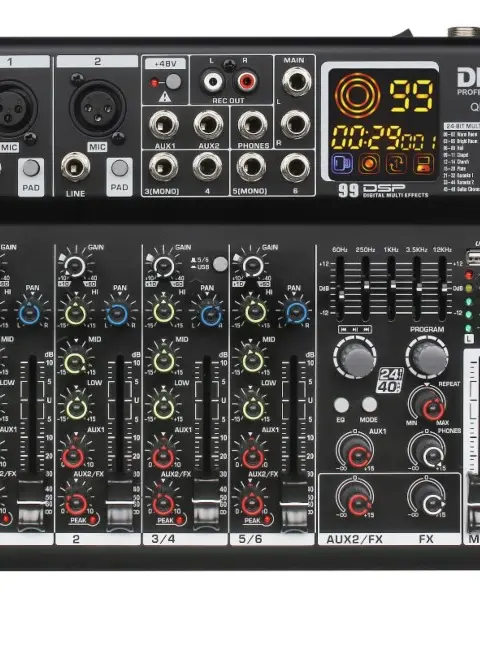Click the MAIN R output jack

[x=295, y=124]
